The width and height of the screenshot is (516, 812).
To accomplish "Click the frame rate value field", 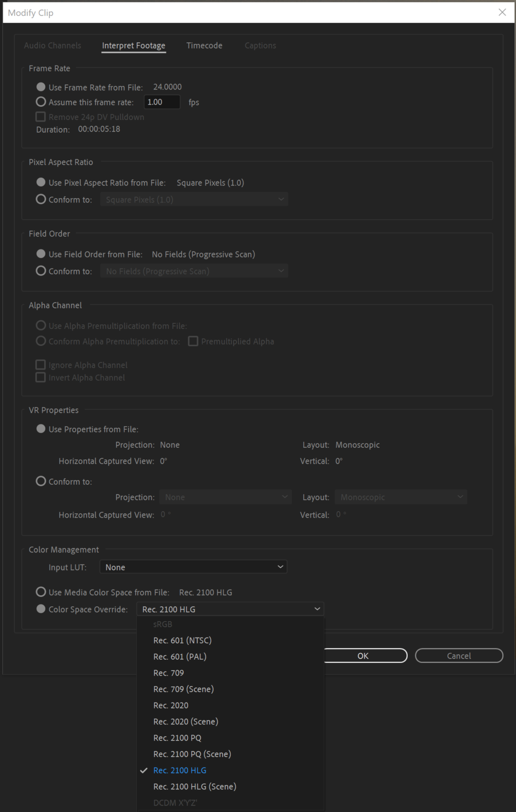I will (x=162, y=101).
